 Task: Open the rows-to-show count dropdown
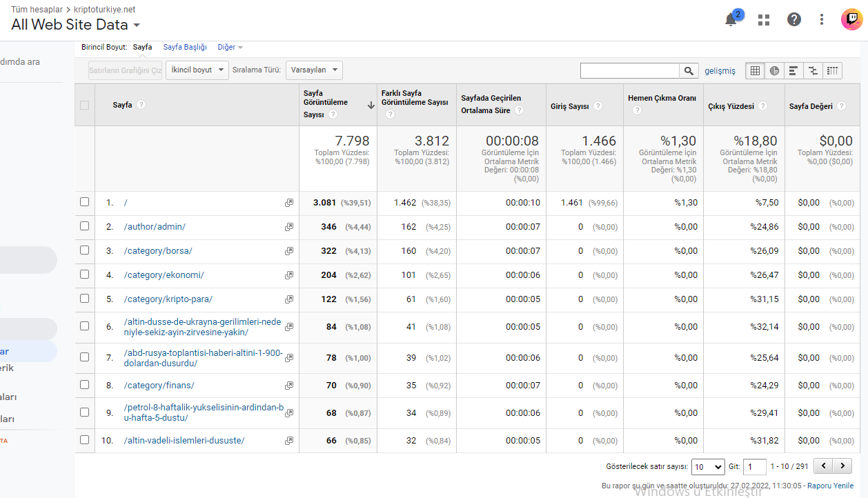click(x=708, y=467)
